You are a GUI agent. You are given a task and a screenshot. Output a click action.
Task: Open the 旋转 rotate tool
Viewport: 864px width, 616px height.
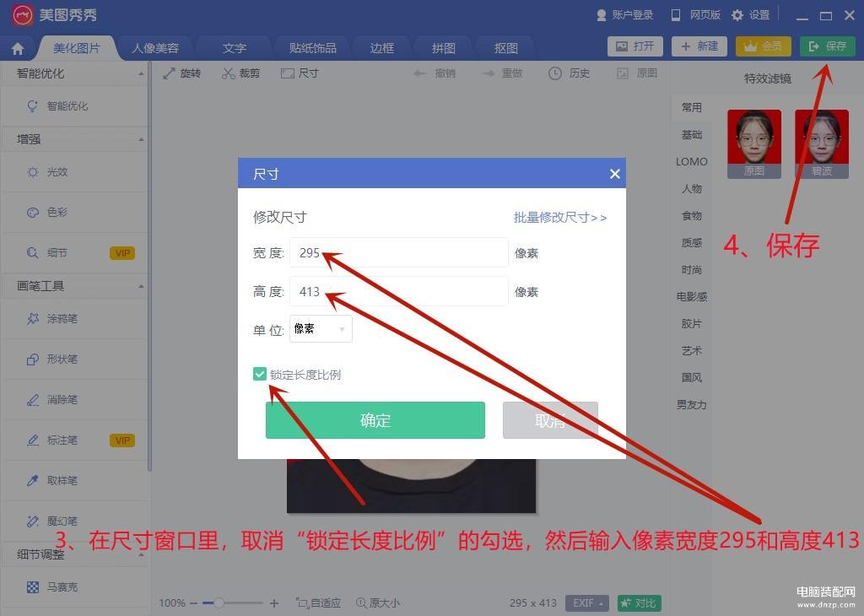182,73
